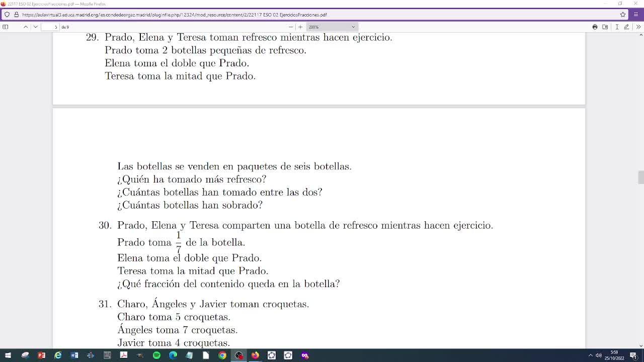This screenshot has width=644, height=362.
Task: Open the 200% zoom level dropdown
Action: point(332,27)
